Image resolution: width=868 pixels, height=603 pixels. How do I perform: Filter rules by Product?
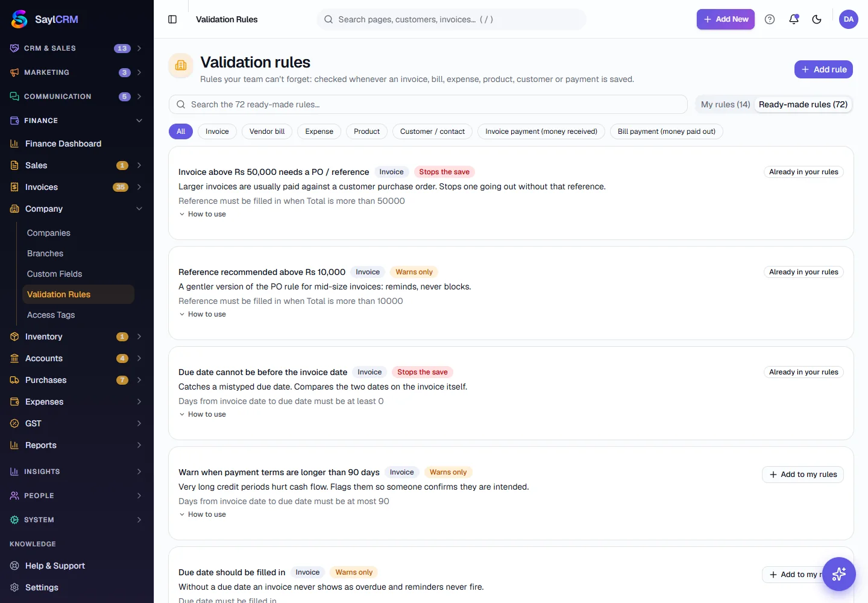[x=366, y=131]
